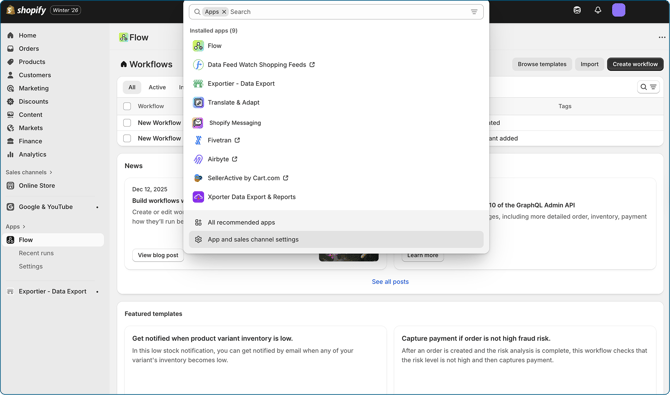Click the Browse templates button
This screenshot has width=670, height=395.
(x=542, y=65)
